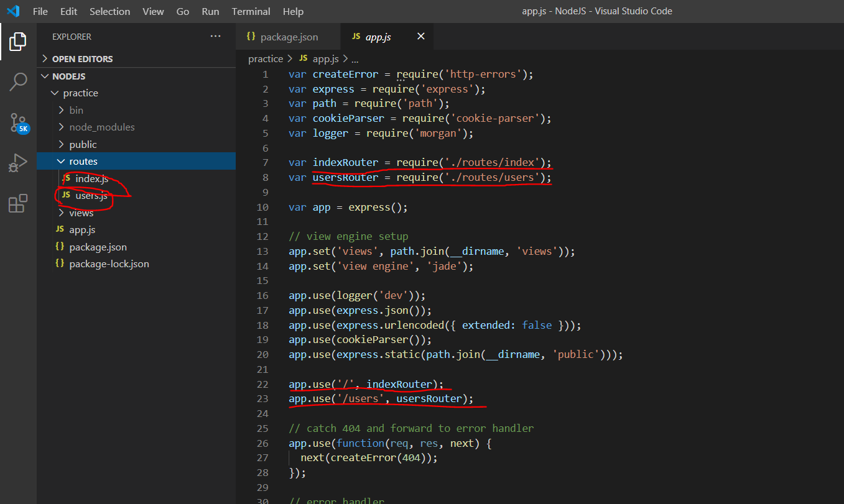Open the Search view icon

18,81
